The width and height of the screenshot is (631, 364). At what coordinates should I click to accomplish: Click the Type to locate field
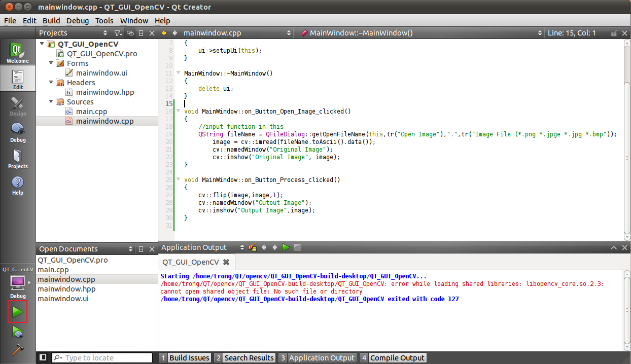(x=102, y=358)
